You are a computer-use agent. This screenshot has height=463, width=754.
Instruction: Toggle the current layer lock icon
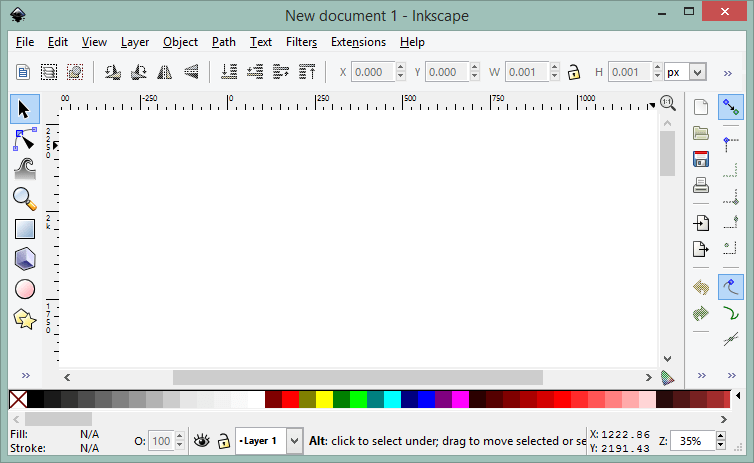pyautogui.click(x=224, y=440)
